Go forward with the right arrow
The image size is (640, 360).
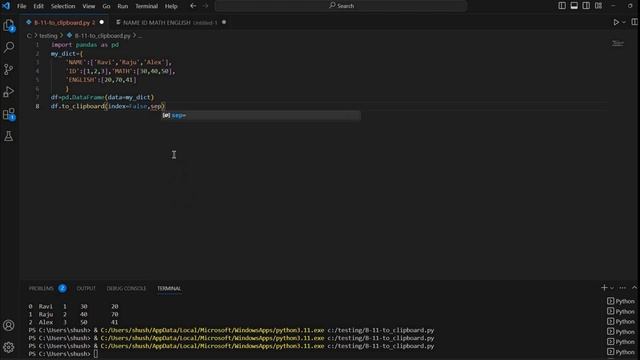(205, 6)
